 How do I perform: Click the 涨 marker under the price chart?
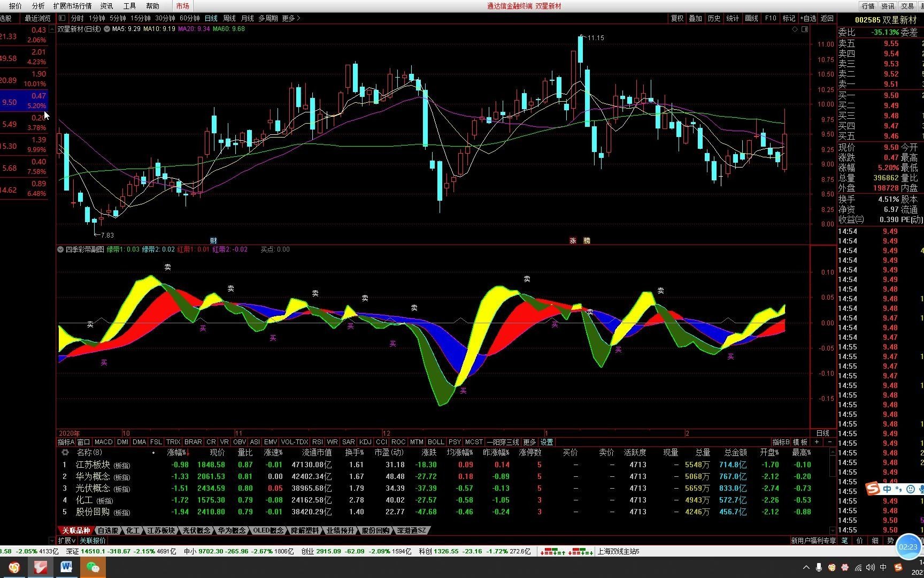click(x=573, y=241)
